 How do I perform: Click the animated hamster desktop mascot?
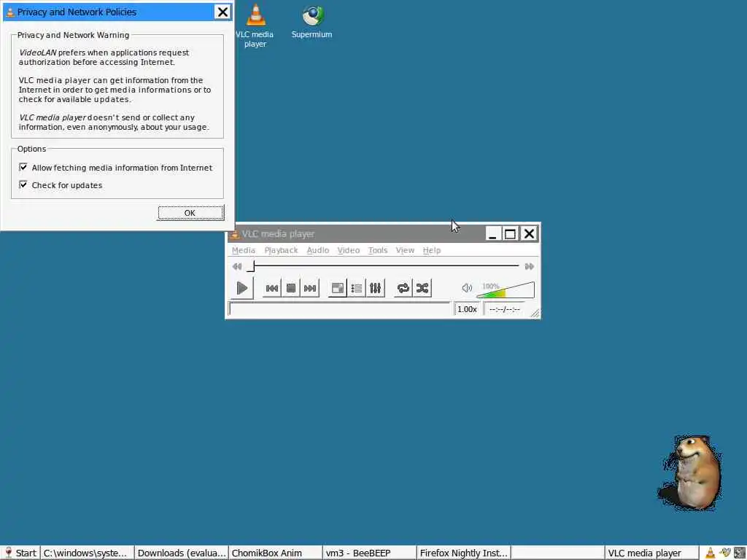tap(690, 472)
